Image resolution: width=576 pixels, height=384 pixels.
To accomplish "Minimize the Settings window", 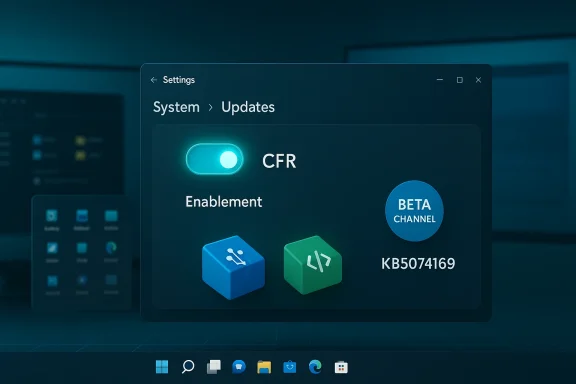I will click(x=440, y=80).
